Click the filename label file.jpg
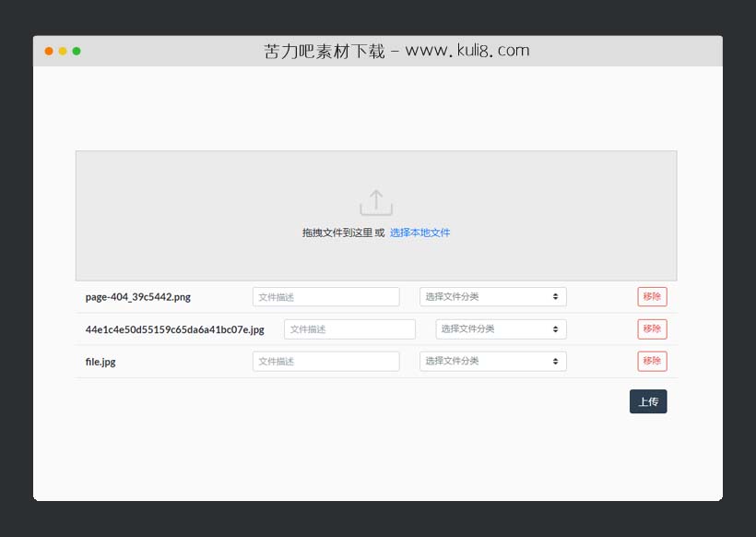The image size is (756, 537). pos(100,361)
